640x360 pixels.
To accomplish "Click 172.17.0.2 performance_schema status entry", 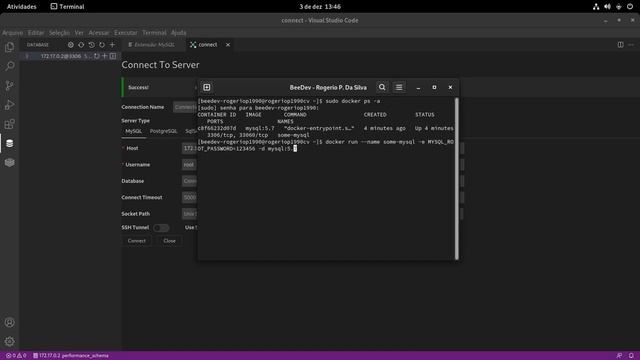I will (x=71, y=356).
